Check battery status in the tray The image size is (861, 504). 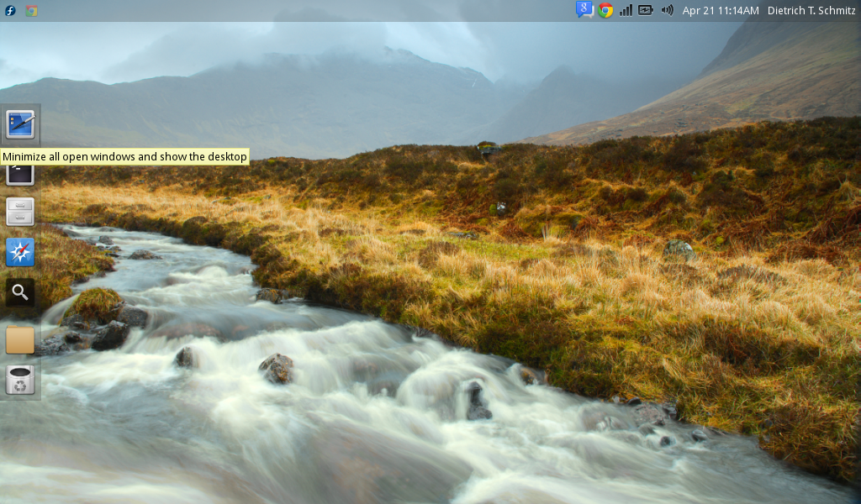(646, 10)
